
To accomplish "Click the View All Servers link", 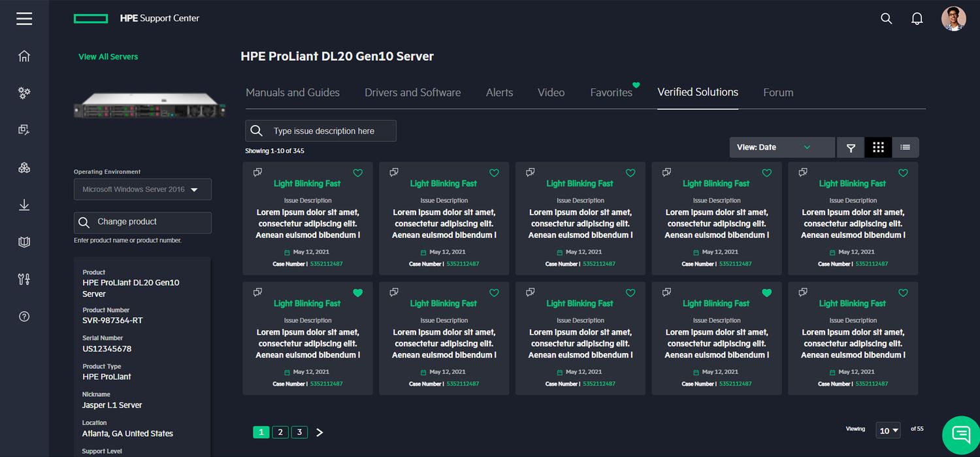I will [108, 57].
